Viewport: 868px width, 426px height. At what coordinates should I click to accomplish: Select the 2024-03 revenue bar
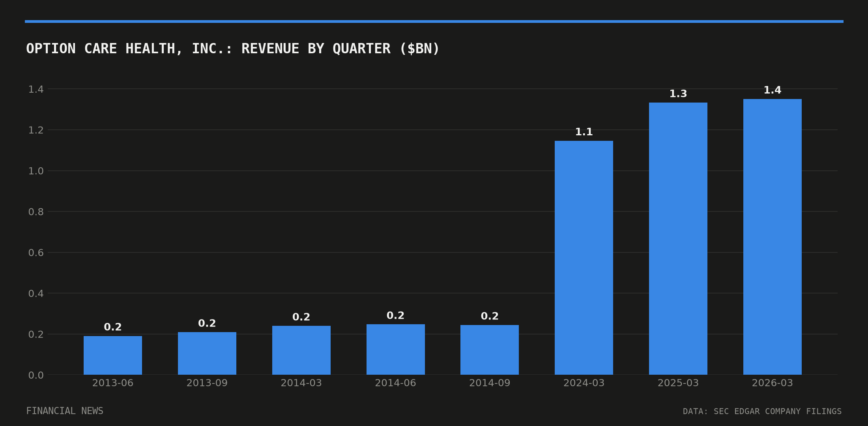click(x=584, y=258)
